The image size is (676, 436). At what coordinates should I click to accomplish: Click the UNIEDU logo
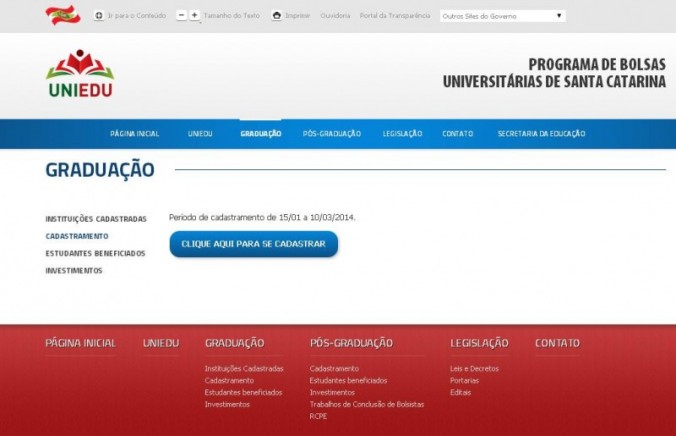[80, 74]
